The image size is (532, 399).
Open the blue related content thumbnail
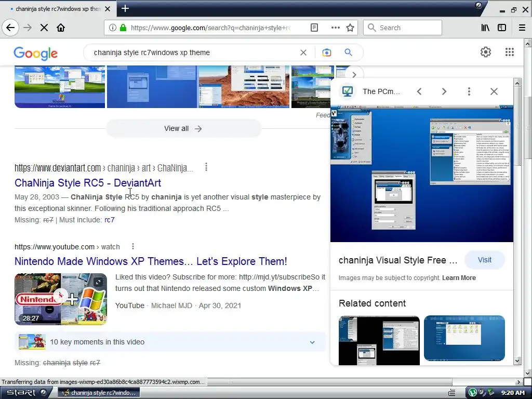[464, 338]
